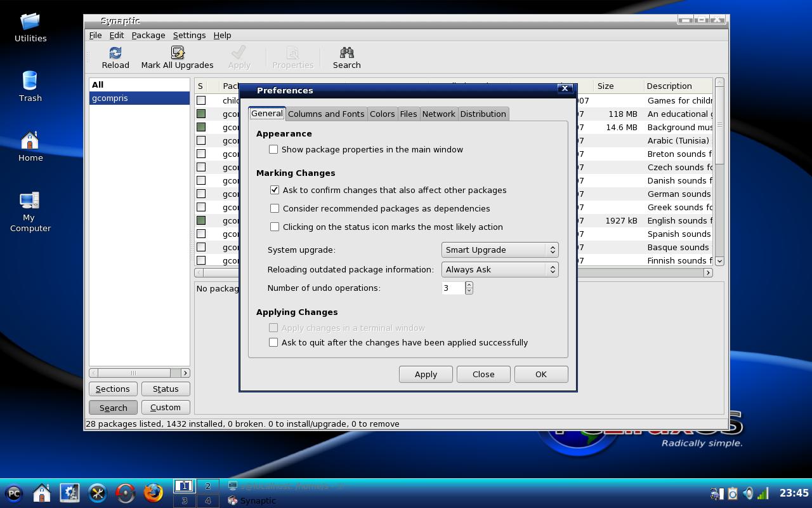Toggle status checkbox for Czech sounds row
Image resolution: width=812 pixels, height=508 pixels.
point(201,167)
